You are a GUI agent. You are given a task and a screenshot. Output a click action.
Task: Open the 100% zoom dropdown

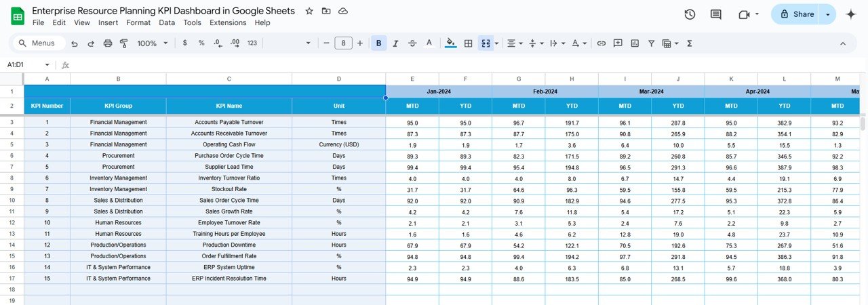click(153, 43)
